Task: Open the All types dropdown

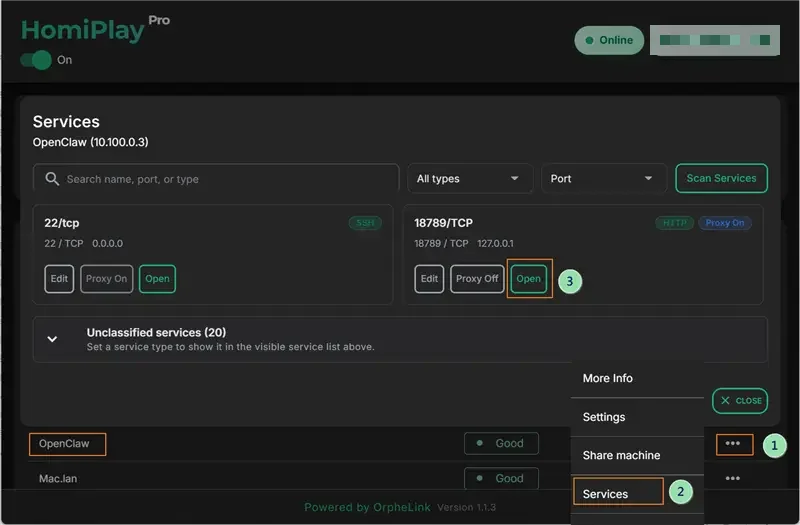Action: pyautogui.click(x=470, y=179)
